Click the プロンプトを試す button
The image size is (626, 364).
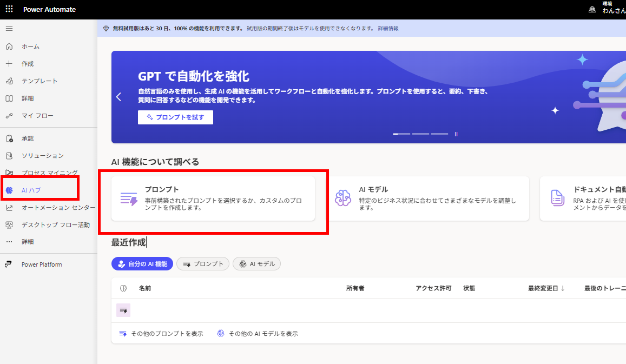point(175,117)
